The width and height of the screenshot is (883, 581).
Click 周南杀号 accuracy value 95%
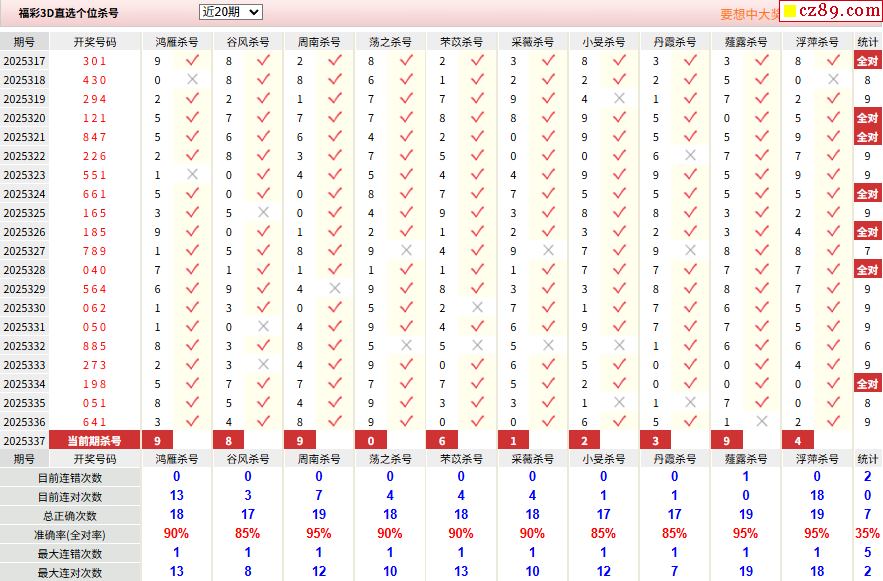[x=319, y=533]
